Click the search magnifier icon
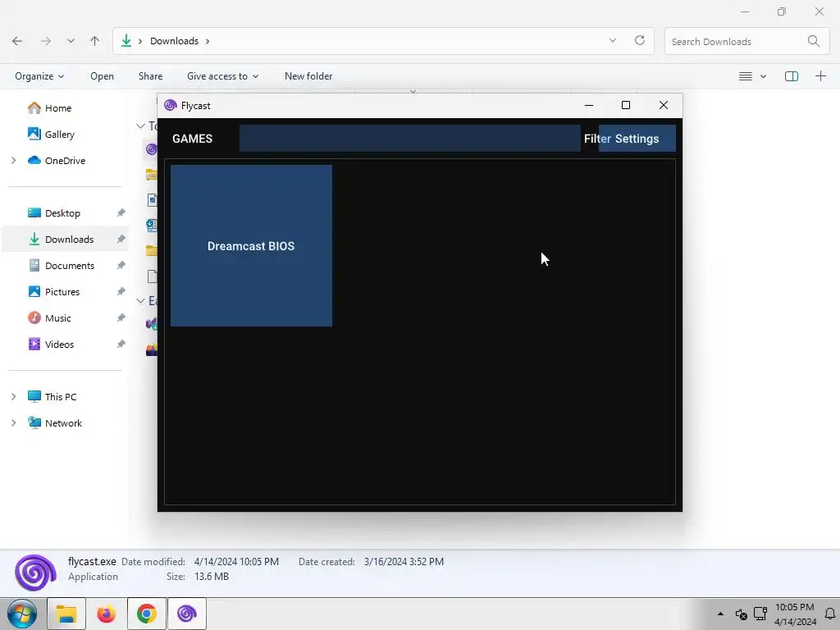The width and height of the screenshot is (840, 630). (x=813, y=41)
